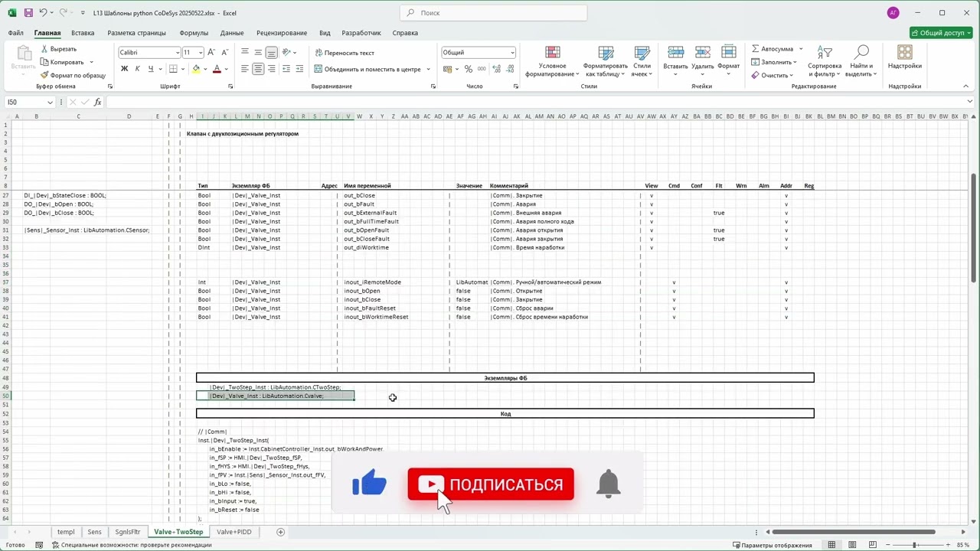Open Conditional Formatting menu

552,61
